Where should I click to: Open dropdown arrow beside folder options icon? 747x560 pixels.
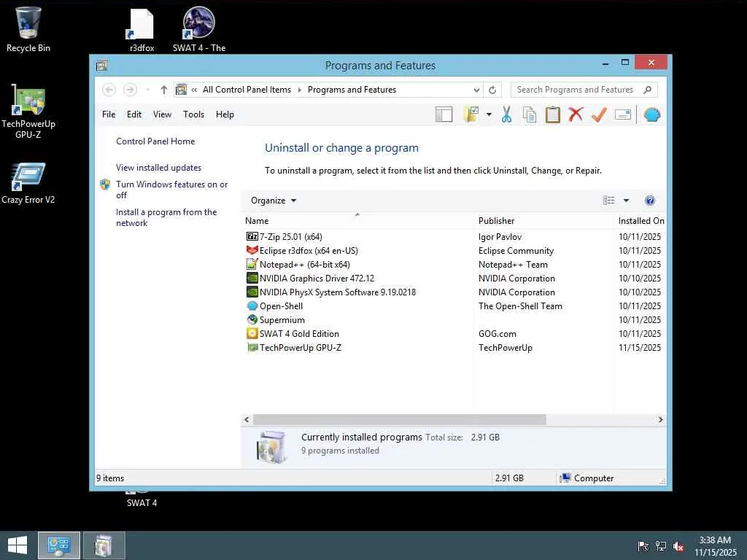(489, 114)
